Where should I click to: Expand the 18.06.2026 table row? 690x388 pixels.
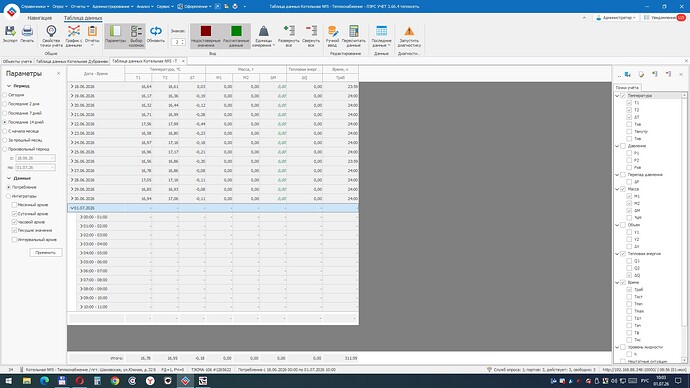click(x=72, y=87)
